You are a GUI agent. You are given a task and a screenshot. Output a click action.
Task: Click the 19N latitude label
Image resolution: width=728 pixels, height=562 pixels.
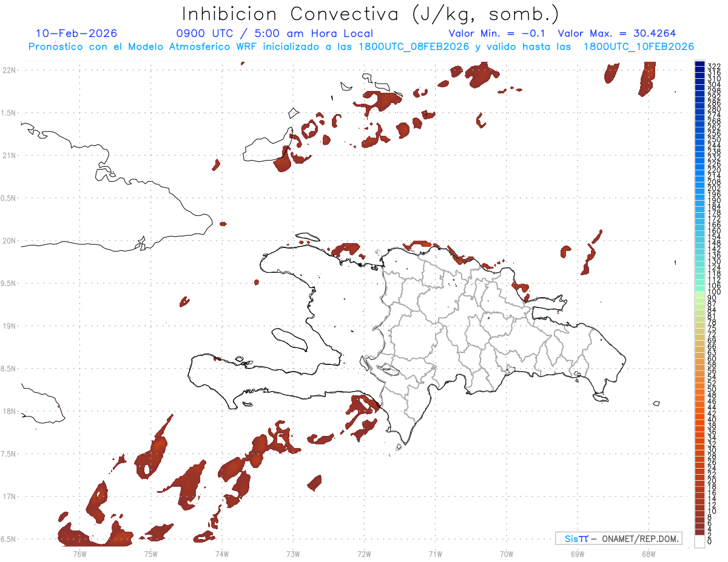tap(9, 326)
